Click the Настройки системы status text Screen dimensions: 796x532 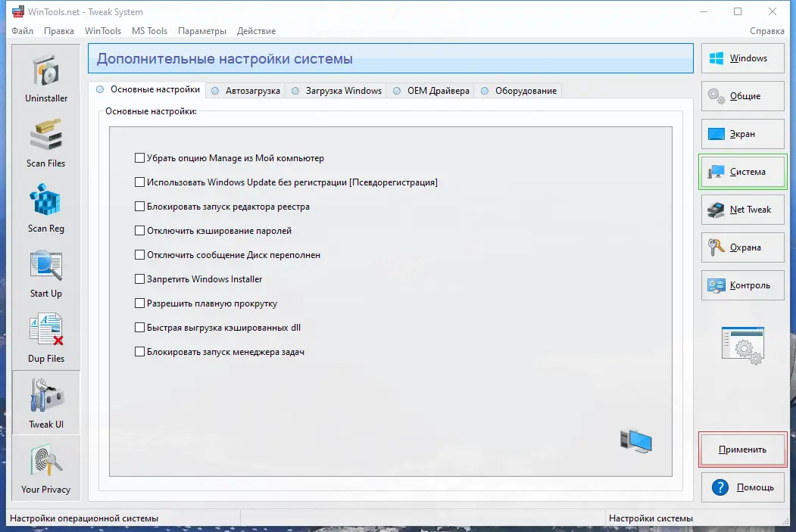click(651, 518)
